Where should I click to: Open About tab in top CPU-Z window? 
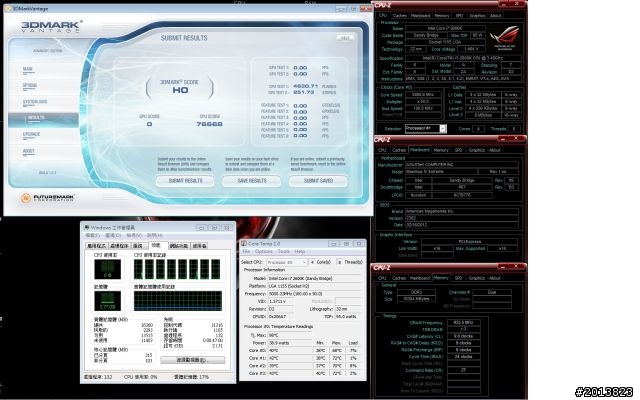[496, 16]
